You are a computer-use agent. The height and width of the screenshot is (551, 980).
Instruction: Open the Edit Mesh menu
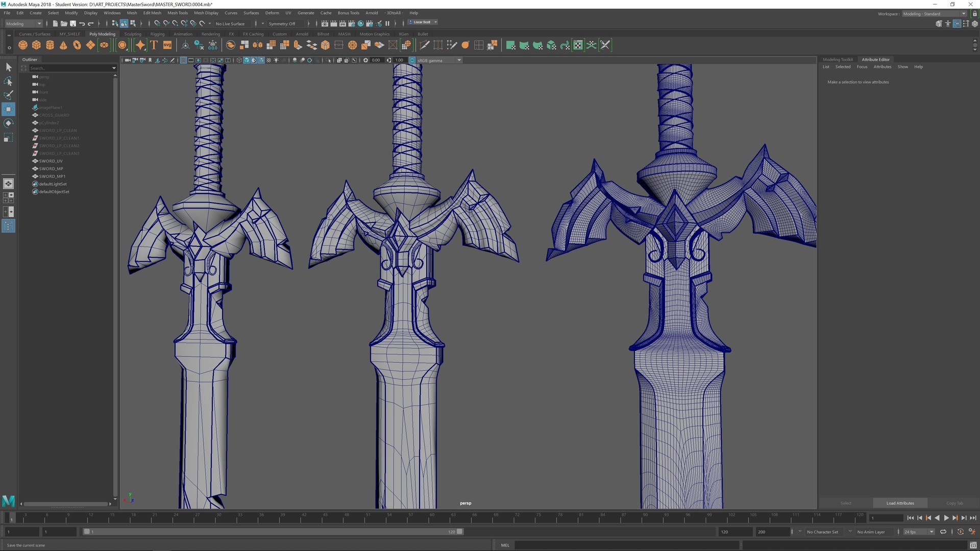click(x=152, y=13)
